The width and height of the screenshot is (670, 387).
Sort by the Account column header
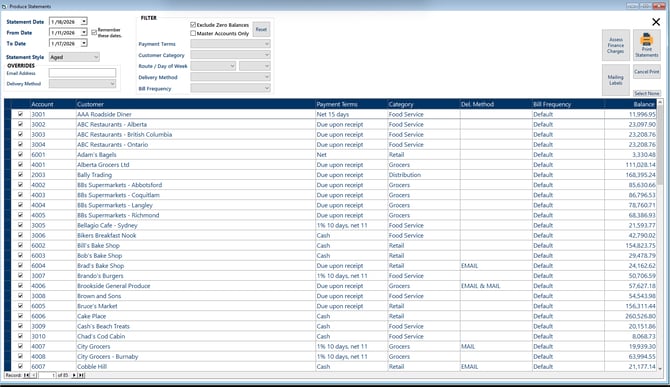click(x=53, y=104)
